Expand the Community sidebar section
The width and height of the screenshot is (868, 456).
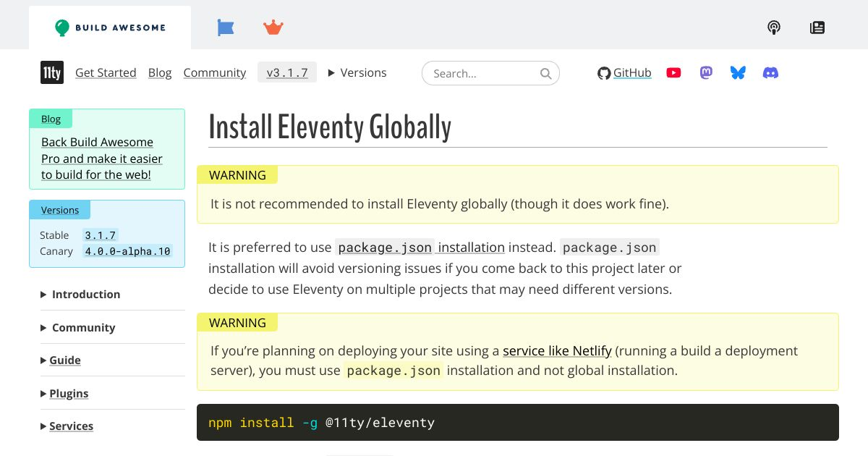coord(78,327)
